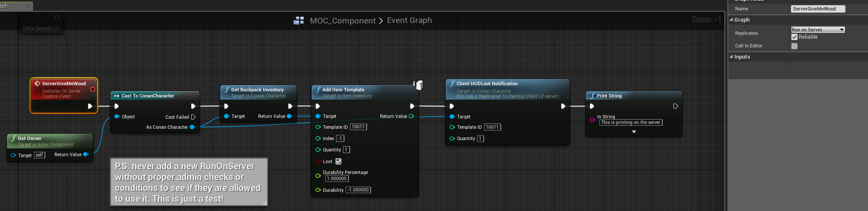The width and height of the screenshot is (868, 211).
Task: Click the Quantity pin on Client HUDLoot Notification
Action: tap(452, 138)
